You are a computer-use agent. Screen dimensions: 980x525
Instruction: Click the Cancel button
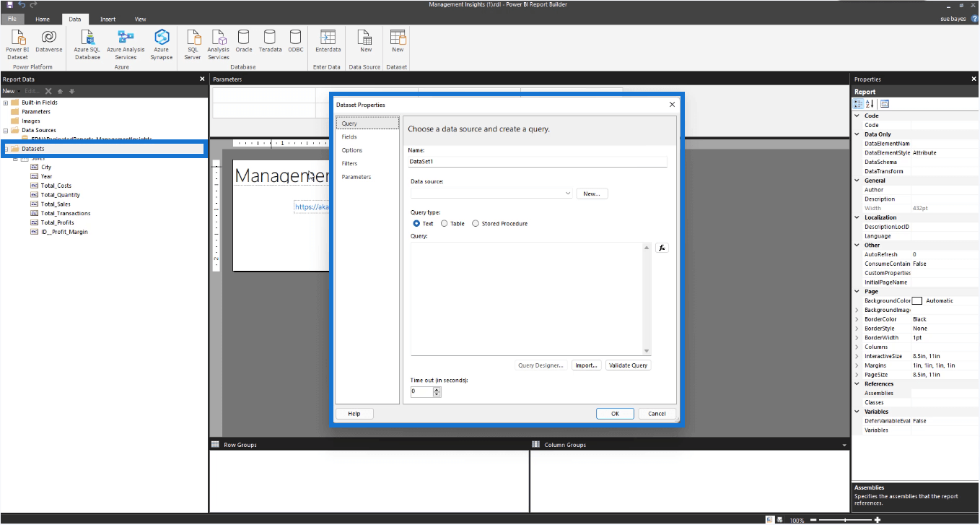click(657, 414)
